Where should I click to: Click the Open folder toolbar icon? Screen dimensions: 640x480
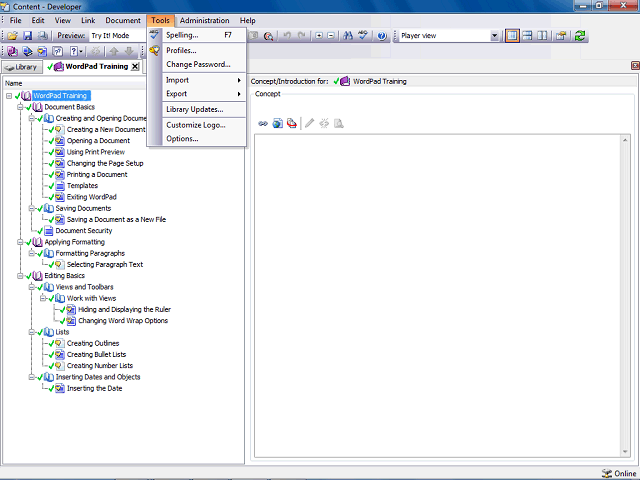12,36
